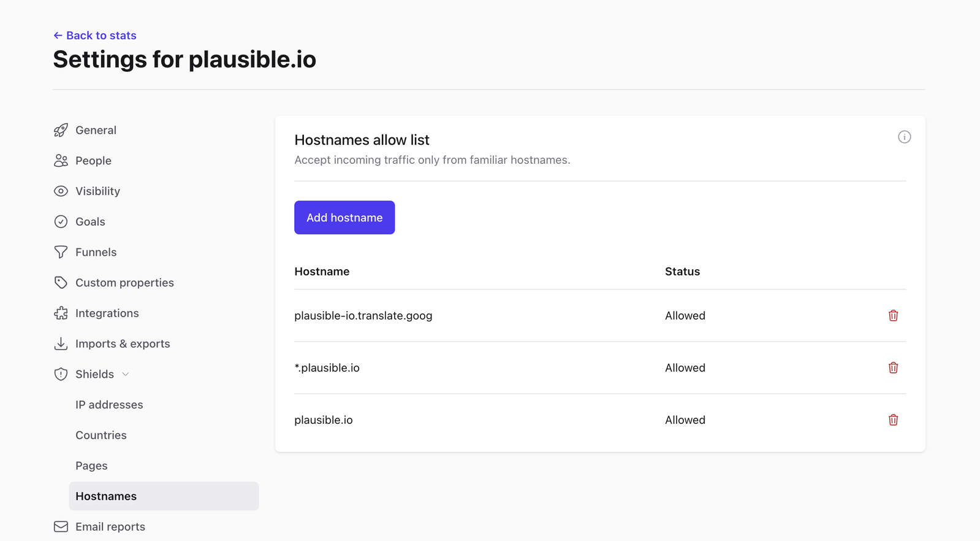Screen dimensions: 980x541
Task: Click the back arrow beside Back to stats
Action: (x=58, y=36)
